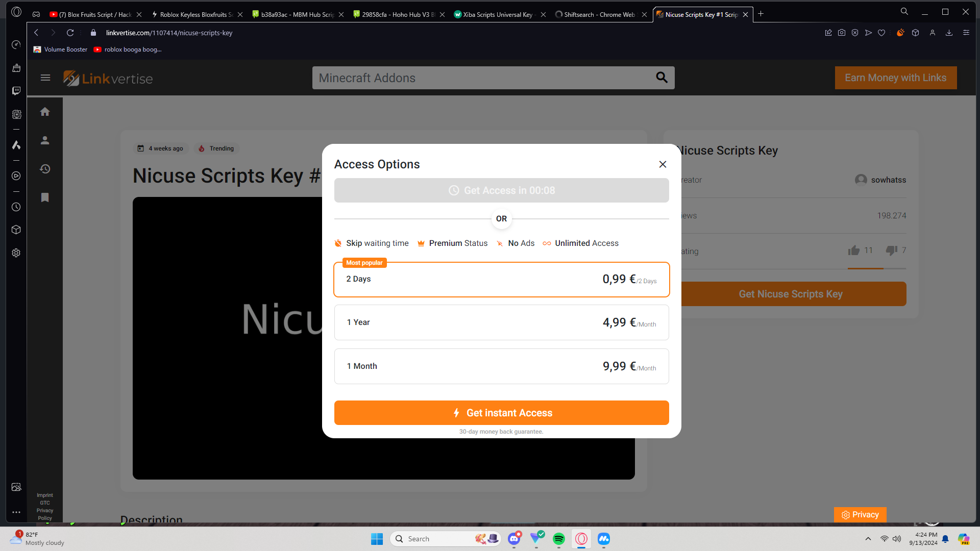Screen dimensions: 980x551
Task: Show hidden system tray icons
Action: tap(868, 539)
